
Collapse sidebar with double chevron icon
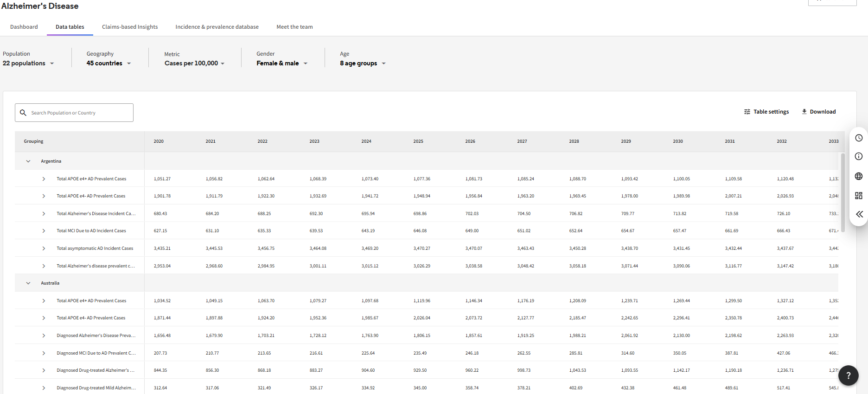[859, 214]
